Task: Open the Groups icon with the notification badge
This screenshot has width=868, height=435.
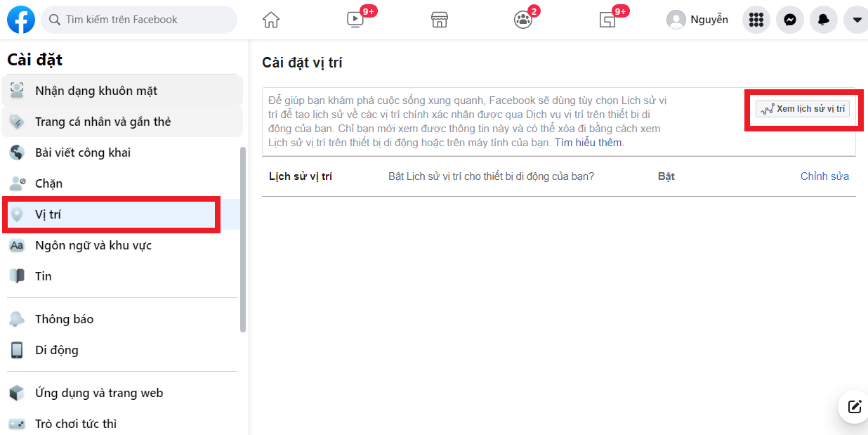Action: [523, 20]
